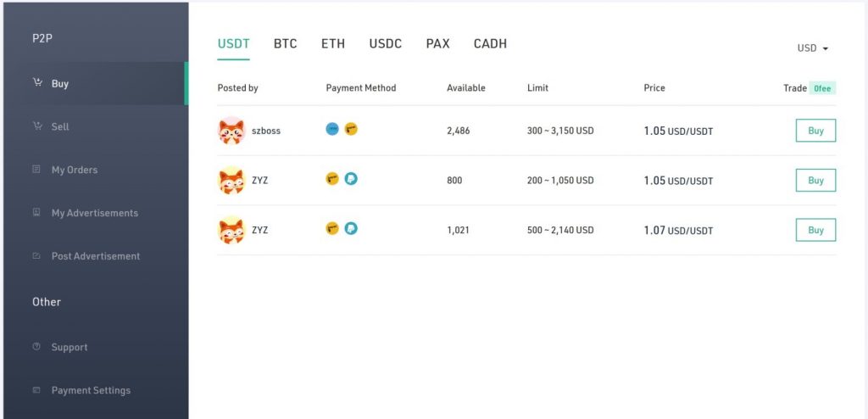Switch to the ETH tab

(333, 44)
